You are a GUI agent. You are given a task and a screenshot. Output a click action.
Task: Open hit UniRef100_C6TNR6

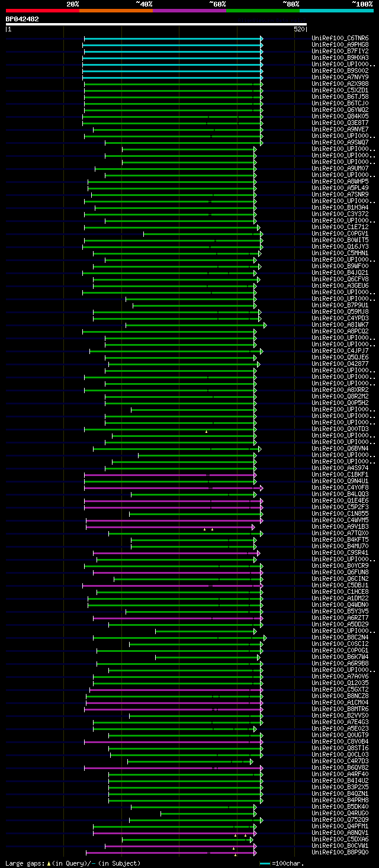coord(340,38)
